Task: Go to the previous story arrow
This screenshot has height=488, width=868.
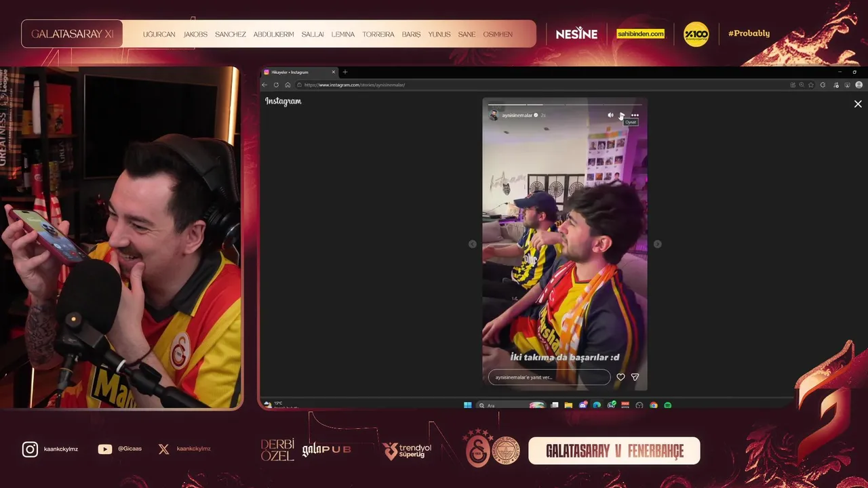Action: (x=473, y=244)
